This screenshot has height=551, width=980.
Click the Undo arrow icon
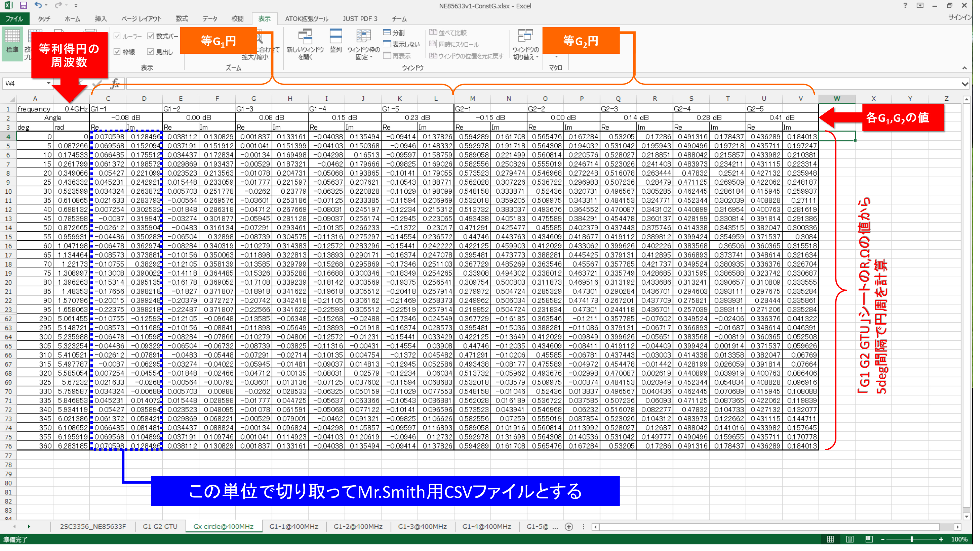[38, 5]
